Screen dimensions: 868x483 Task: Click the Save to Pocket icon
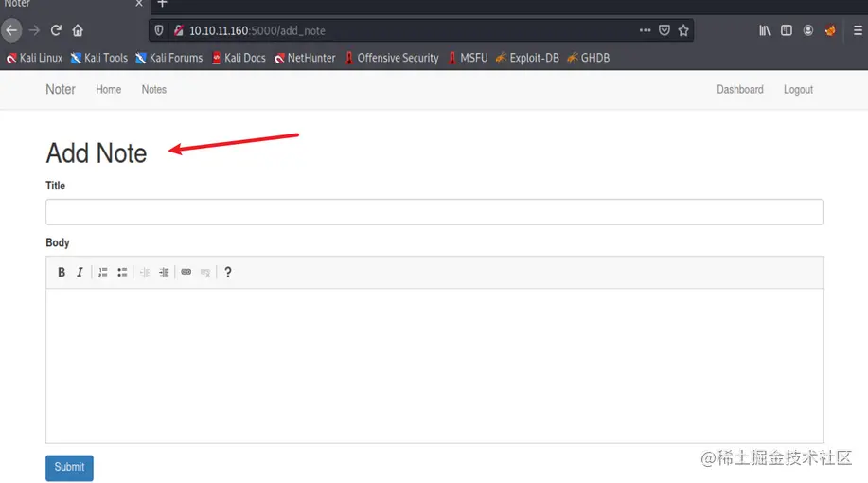(664, 30)
